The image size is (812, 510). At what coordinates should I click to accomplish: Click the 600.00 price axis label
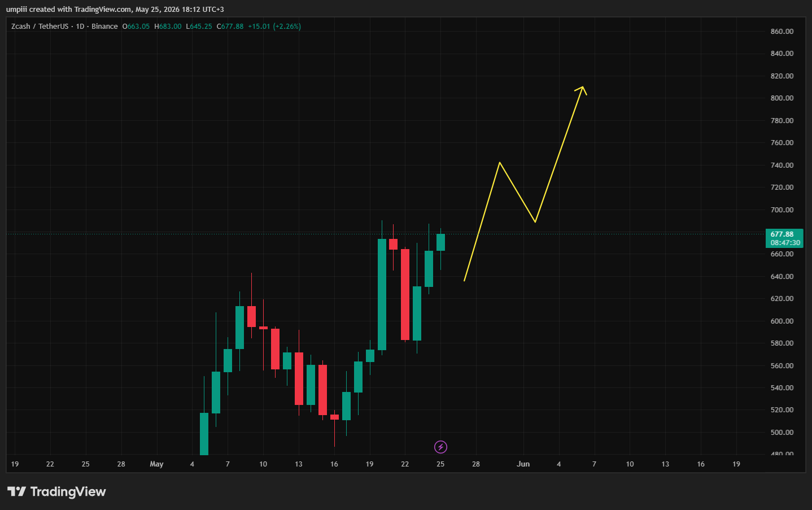[782, 321]
